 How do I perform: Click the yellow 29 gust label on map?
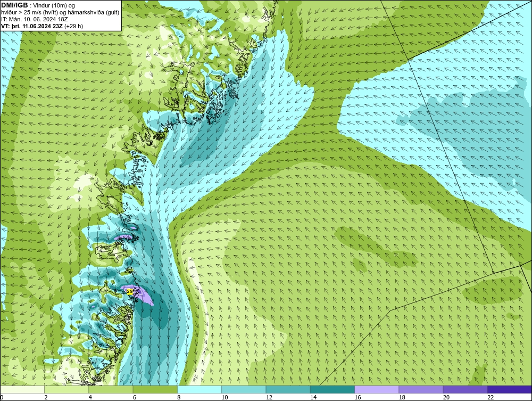pos(130,291)
